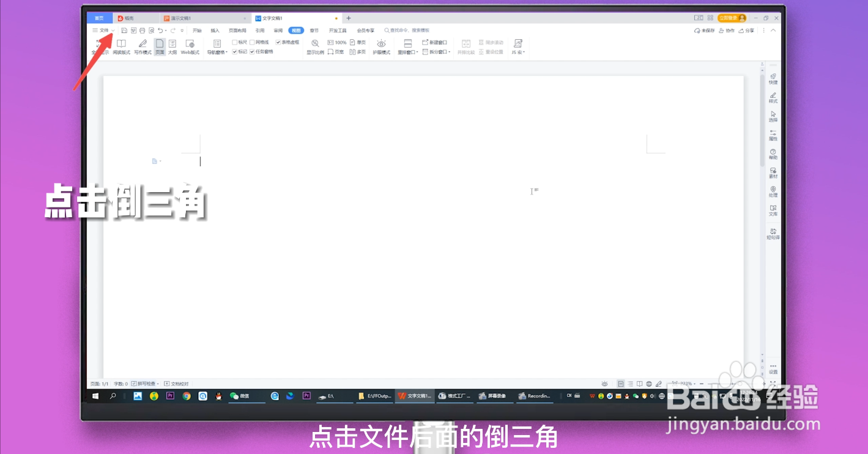Select 大纲 outline view icon
Viewport: 868px width, 454px height.
(x=172, y=47)
